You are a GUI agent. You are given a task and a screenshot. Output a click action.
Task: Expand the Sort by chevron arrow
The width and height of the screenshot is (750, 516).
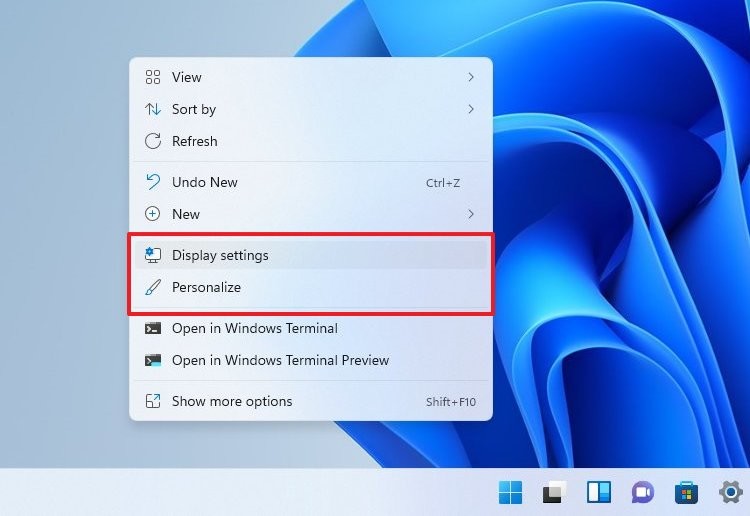[x=471, y=109]
